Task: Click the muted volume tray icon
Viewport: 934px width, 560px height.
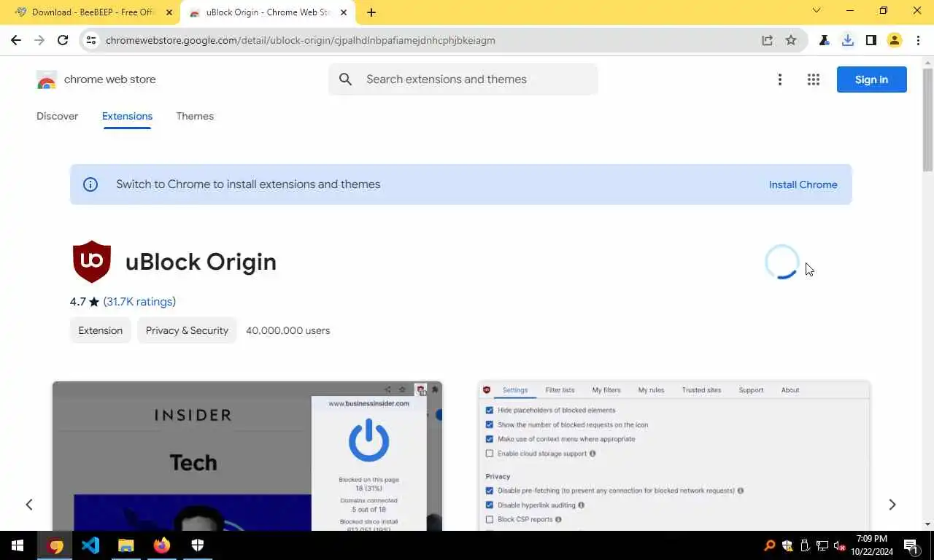Action: pyautogui.click(x=840, y=545)
